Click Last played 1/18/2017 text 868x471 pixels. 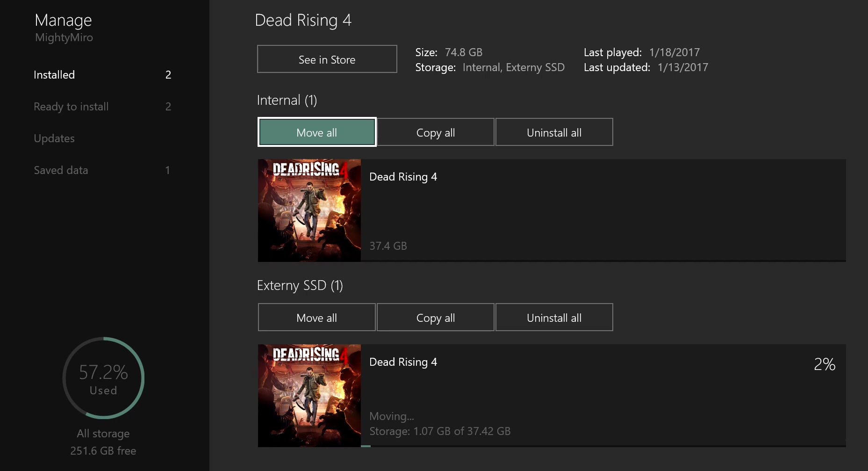[642, 52]
